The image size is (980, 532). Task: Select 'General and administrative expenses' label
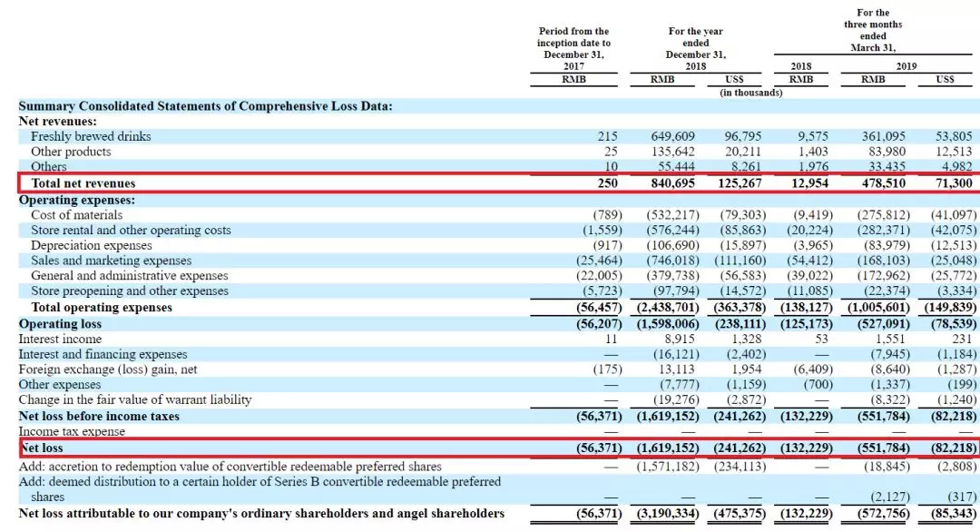tap(130, 276)
